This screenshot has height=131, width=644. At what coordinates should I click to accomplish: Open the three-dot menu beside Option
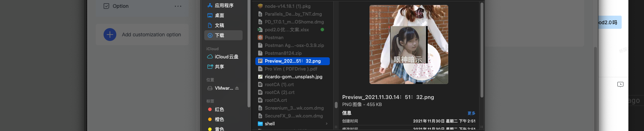click(x=178, y=6)
